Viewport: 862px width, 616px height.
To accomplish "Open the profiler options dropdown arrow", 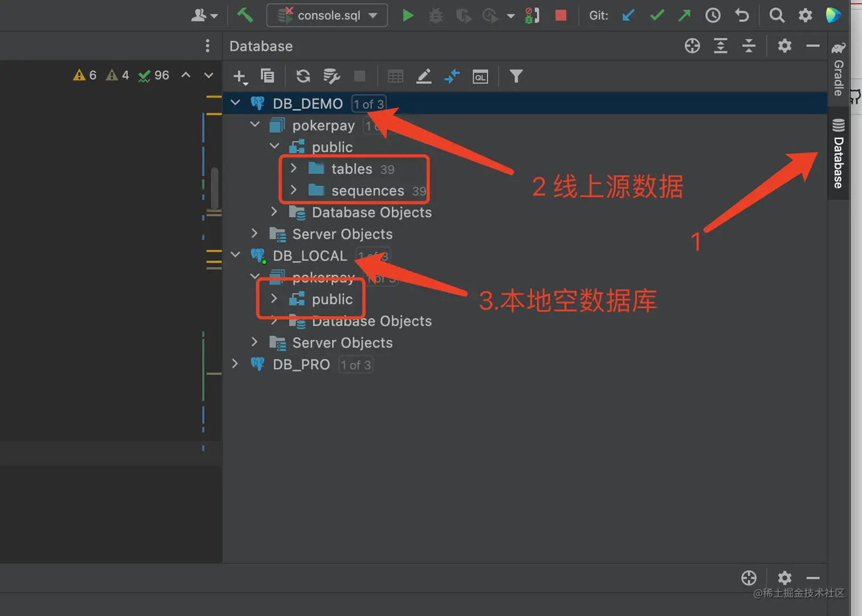I will point(511,16).
